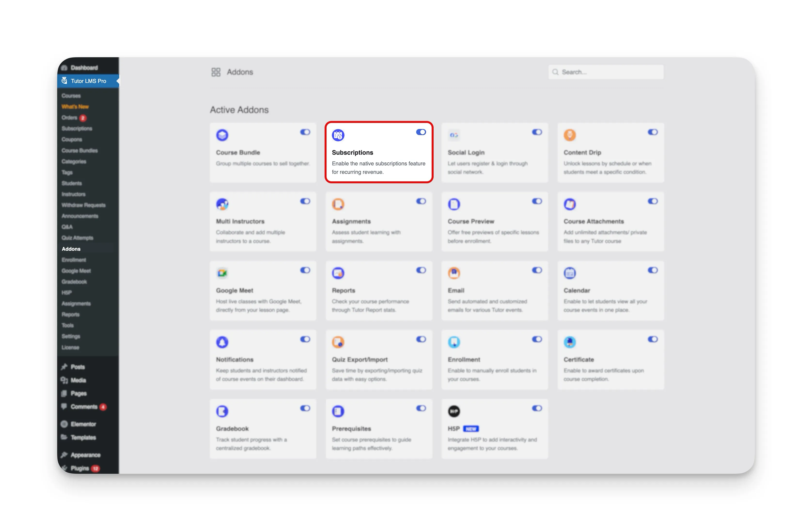The width and height of the screenshot is (812, 531).
Task: Click the Addons grid icon in header
Action: (216, 72)
